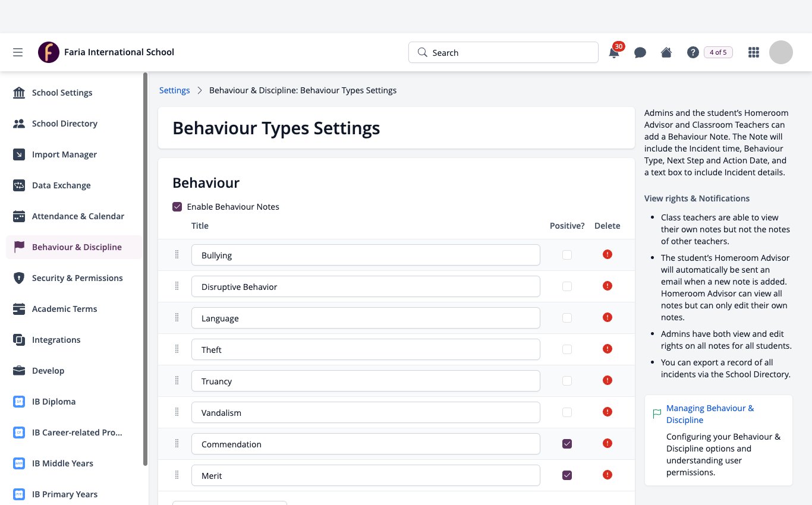Delete the Bullying behaviour type
This screenshot has height=505, width=812.
[607, 254]
